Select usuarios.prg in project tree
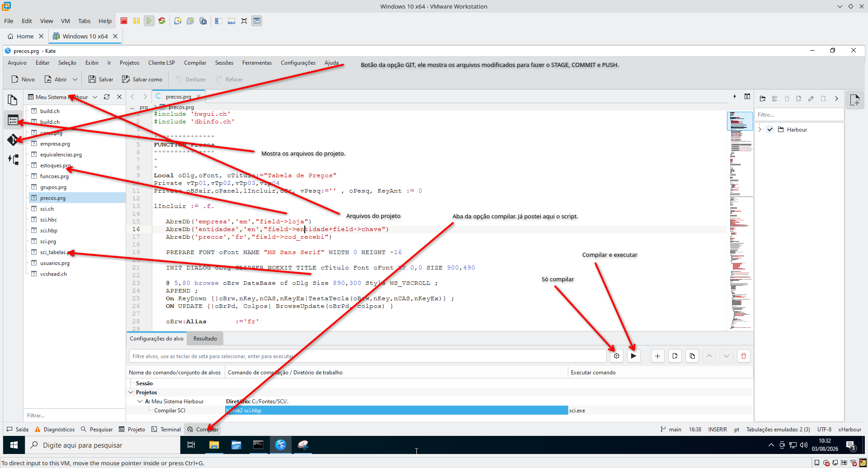The image size is (868, 468). pos(55,263)
